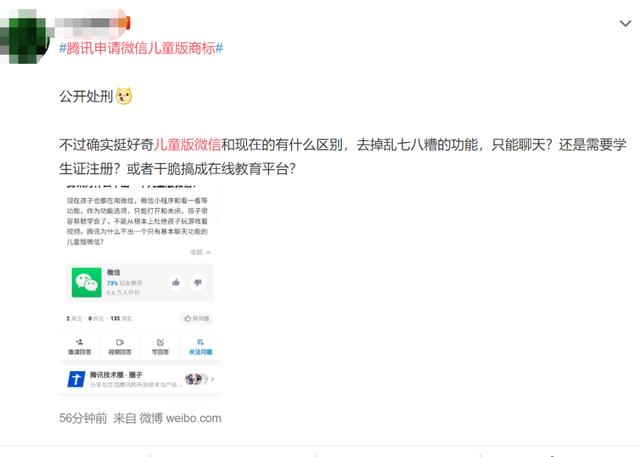640x457 pixels.
Task: Click the member avatars in 腾讯技术圈 row
Action: (196, 379)
